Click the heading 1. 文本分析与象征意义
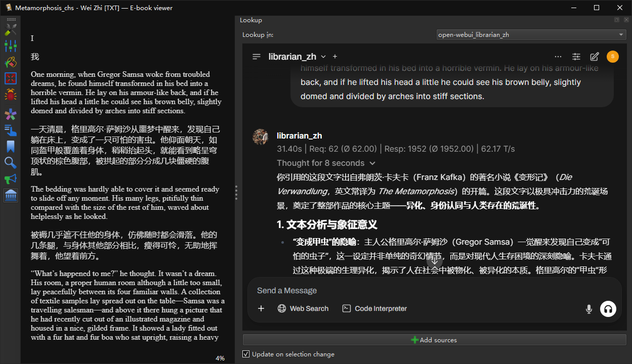632x364 pixels. tap(327, 224)
